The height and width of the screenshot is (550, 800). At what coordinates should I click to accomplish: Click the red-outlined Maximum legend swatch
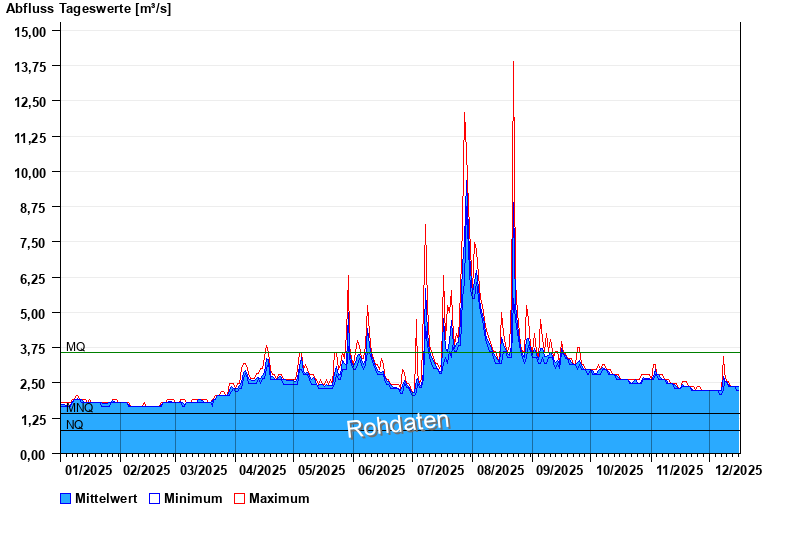[x=239, y=498]
